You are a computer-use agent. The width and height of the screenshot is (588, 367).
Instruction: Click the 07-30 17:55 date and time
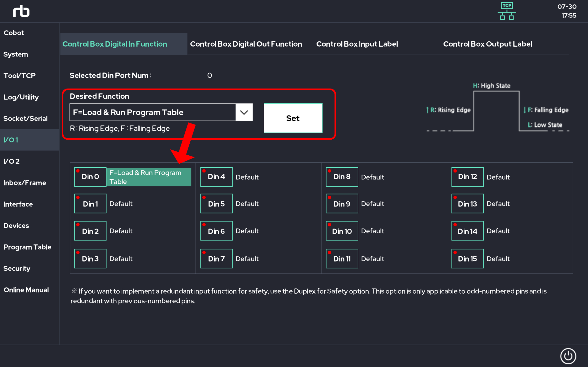567,11
